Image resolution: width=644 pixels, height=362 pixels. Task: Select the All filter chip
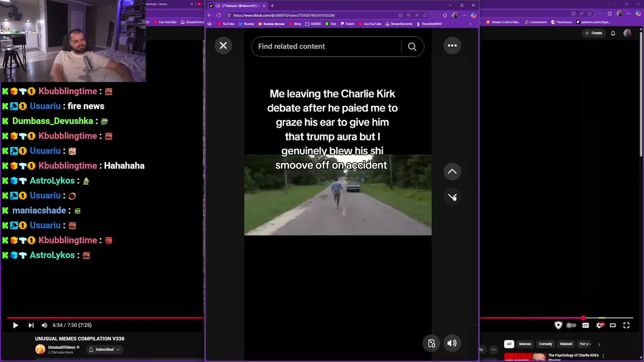pyautogui.click(x=509, y=344)
